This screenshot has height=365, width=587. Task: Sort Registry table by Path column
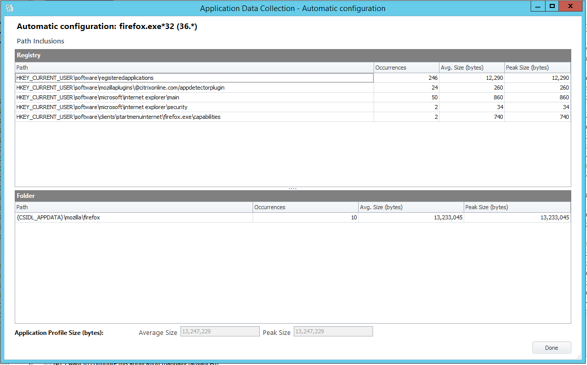point(194,68)
